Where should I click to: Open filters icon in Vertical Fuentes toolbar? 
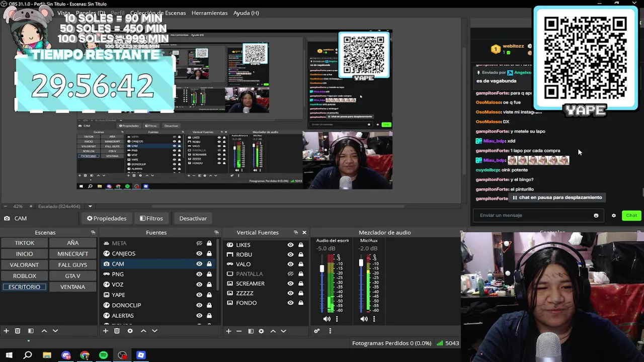tap(251, 331)
